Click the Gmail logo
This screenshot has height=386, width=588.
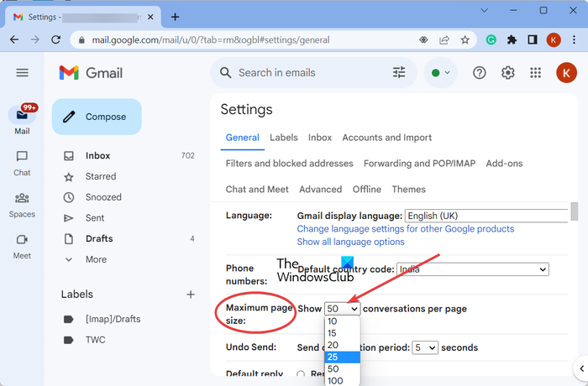pyautogui.click(x=91, y=73)
